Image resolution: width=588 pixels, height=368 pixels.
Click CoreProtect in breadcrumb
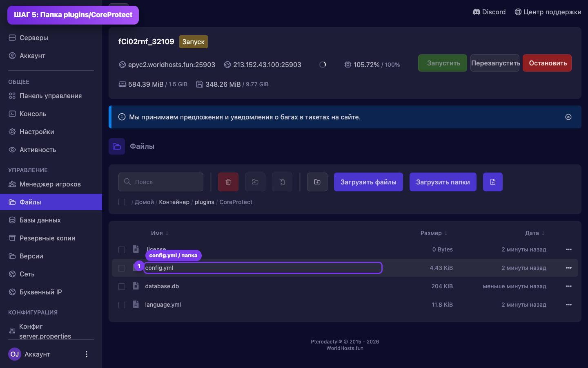tap(236, 202)
